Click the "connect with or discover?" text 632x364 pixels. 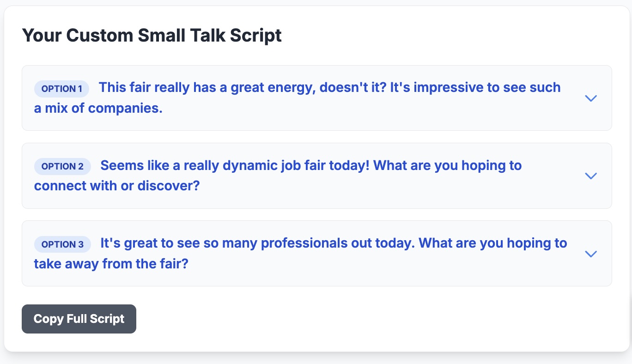[117, 186]
